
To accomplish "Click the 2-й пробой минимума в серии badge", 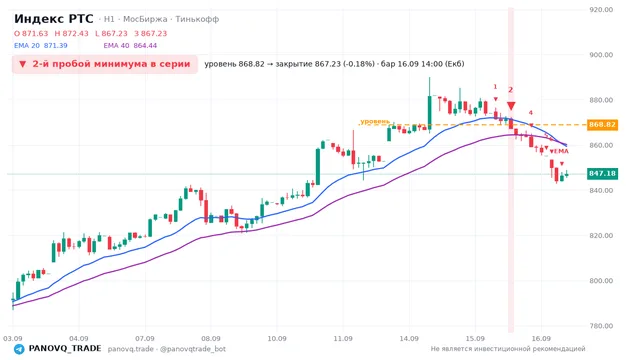I will tap(105, 64).
